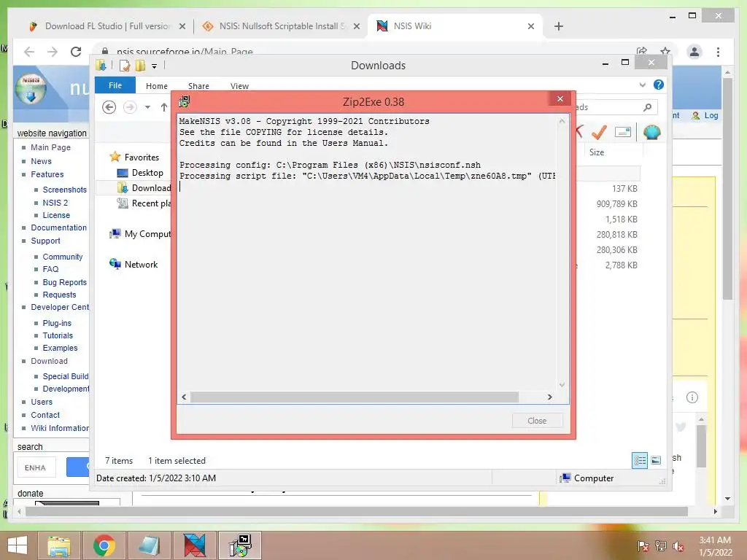Image resolution: width=747 pixels, height=560 pixels.
Task: Click the Explorer up arrow button
Action: tap(164, 107)
